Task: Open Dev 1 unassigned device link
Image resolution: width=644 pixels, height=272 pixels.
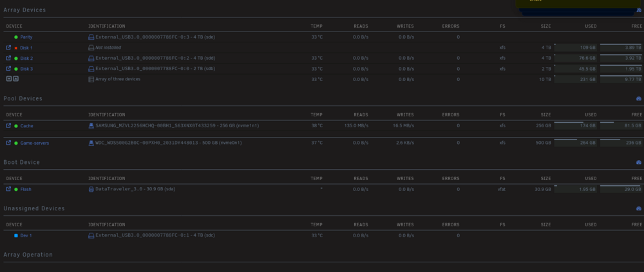Action: [x=26, y=236]
